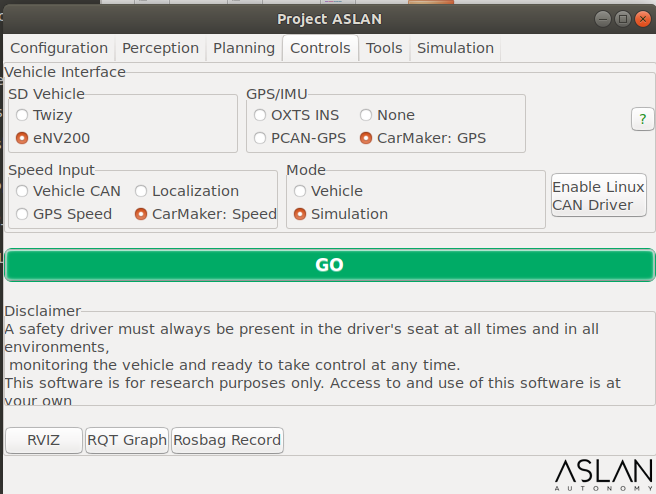Select OXTS INS for GPS/IMU
The height and width of the screenshot is (494, 656).
(x=296, y=115)
